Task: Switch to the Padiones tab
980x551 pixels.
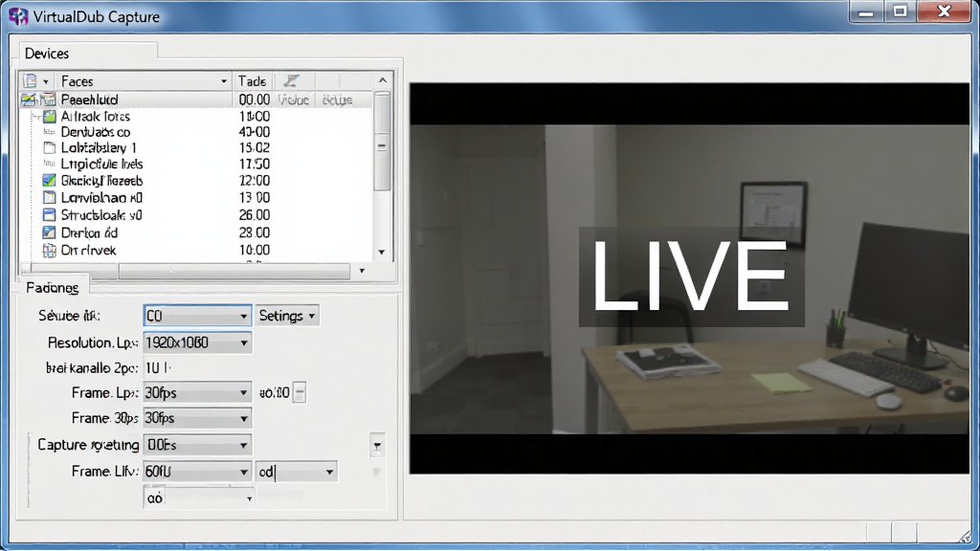Action: point(53,287)
